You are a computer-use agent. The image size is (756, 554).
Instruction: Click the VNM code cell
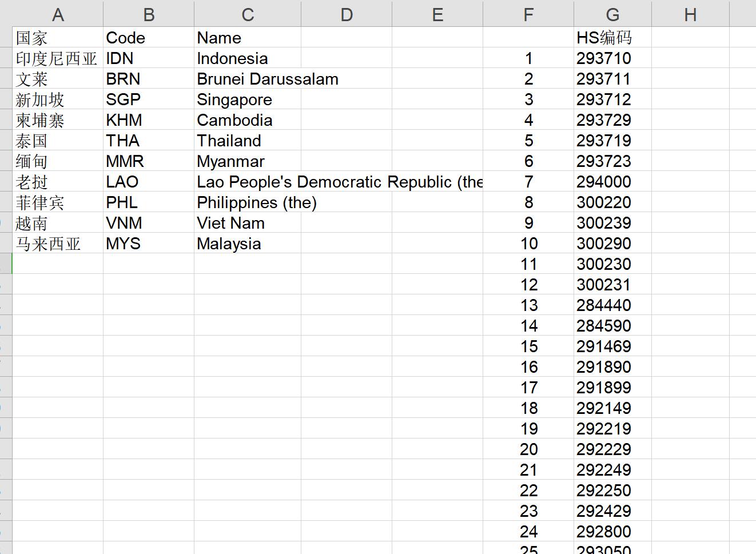tap(149, 222)
